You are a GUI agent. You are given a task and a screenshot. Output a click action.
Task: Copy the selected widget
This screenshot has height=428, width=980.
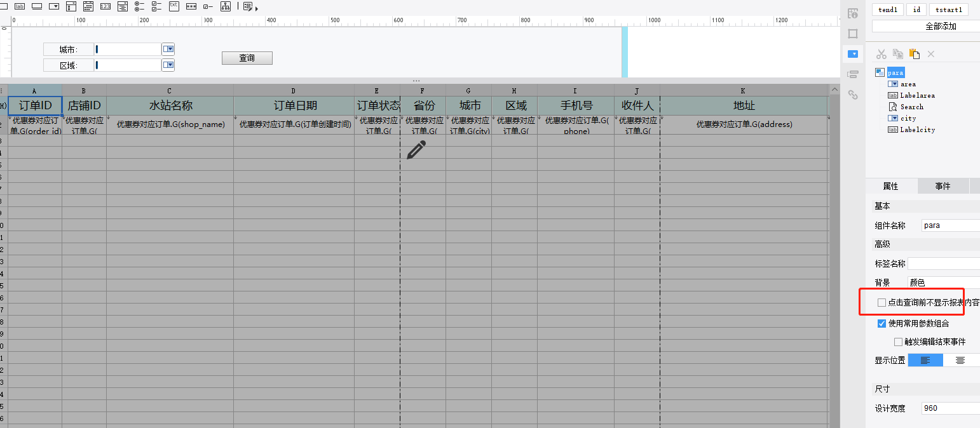[897, 54]
